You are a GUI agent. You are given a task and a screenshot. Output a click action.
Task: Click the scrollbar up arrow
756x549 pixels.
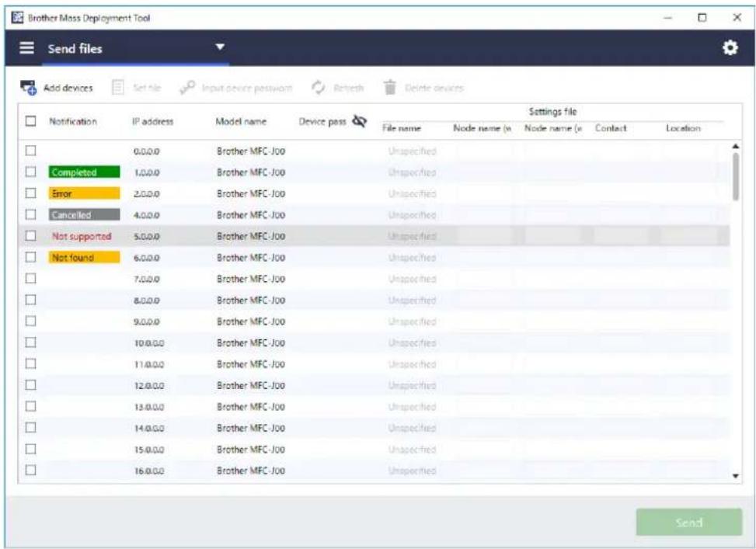click(x=735, y=146)
